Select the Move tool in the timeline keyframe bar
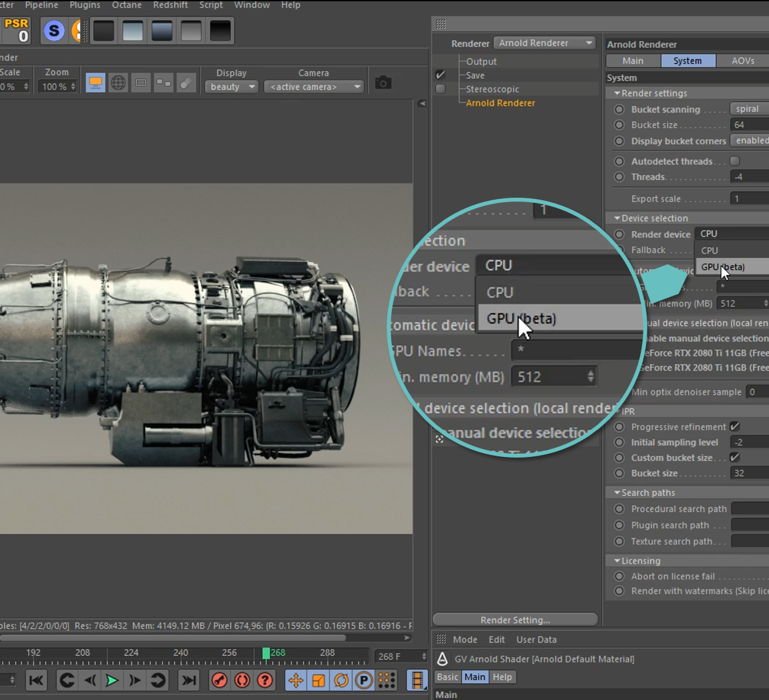The height and width of the screenshot is (700, 769). [x=295, y=681]
